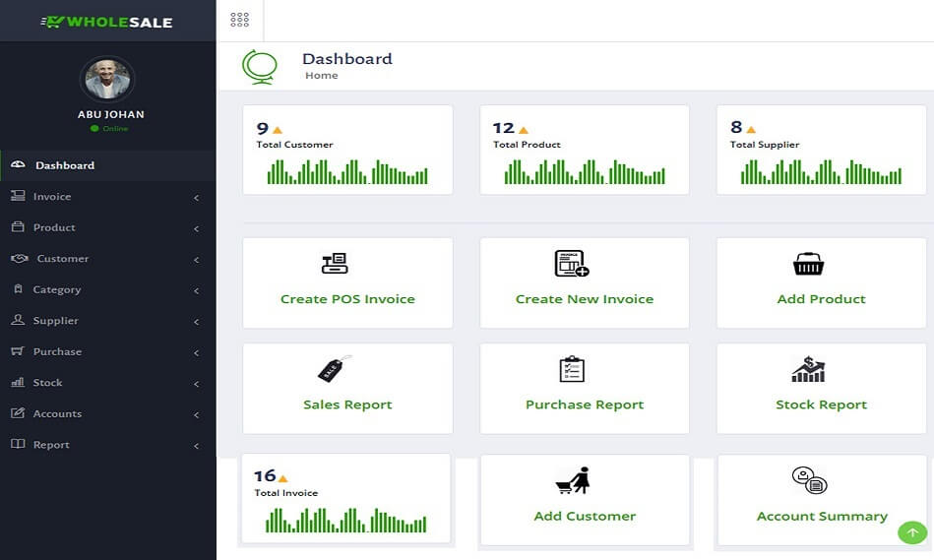934x560 pixels.
Task: Click the dollar chart Stock Report icon
Action: [x=808, y=369]
